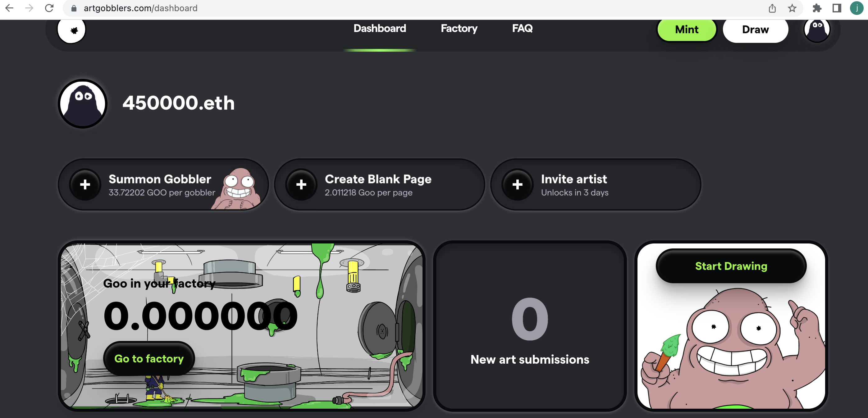
Task: Open the FAQ tab
Action: pyautogui.click(x=522, y=28)
